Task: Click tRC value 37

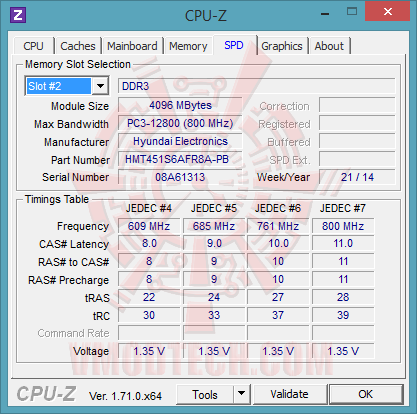Action: point(278,315)
